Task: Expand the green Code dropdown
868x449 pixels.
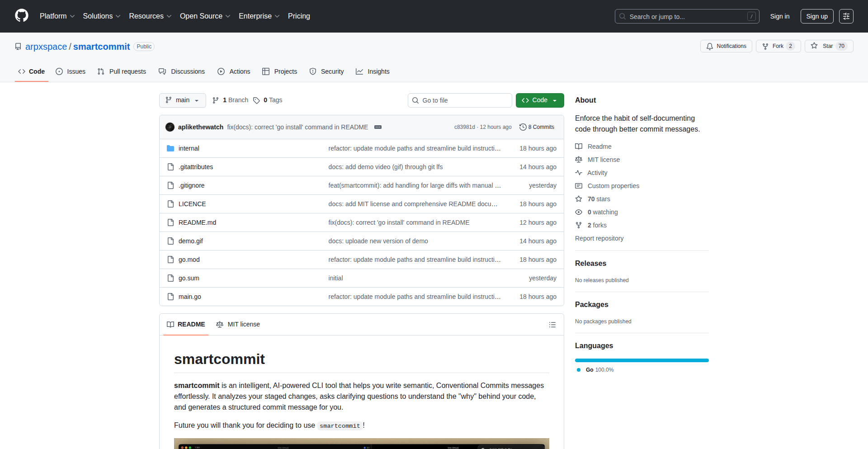Action: (539, 100)
